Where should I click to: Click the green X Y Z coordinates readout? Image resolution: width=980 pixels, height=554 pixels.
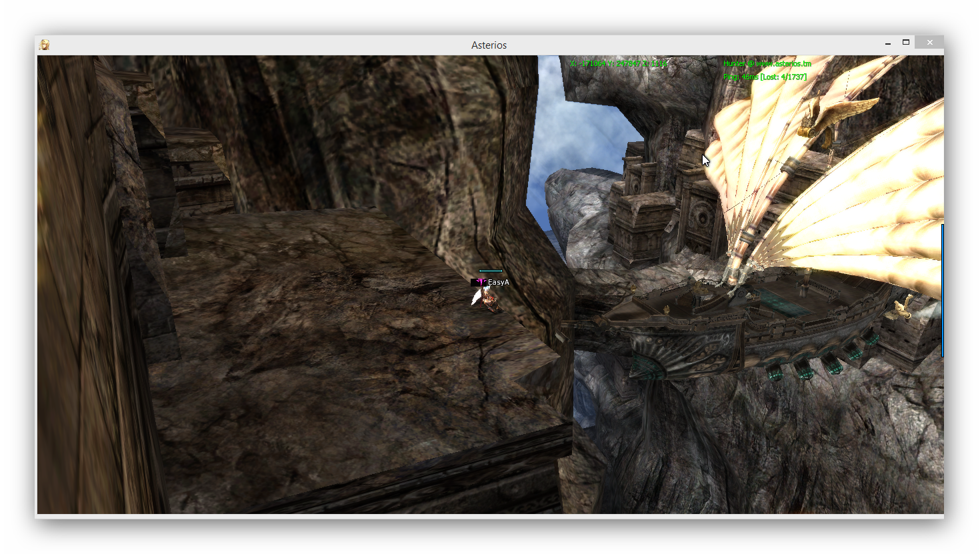pyautogui.click(x=618, y=64)
